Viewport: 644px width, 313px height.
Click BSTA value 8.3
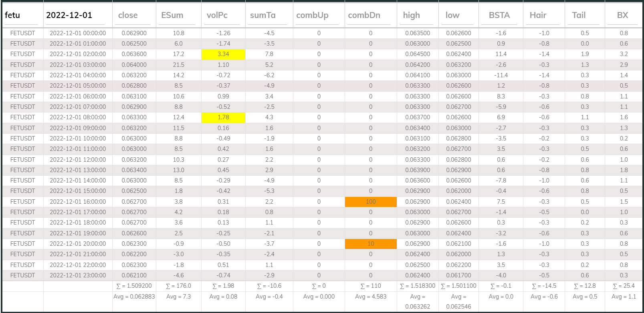pyautogui.click(x=501, y=96)
